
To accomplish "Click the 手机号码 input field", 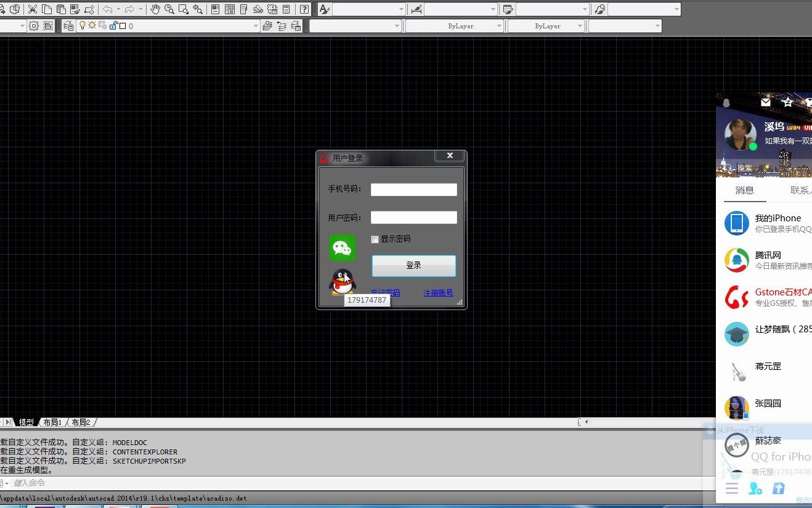I will (x=413, y=190).
